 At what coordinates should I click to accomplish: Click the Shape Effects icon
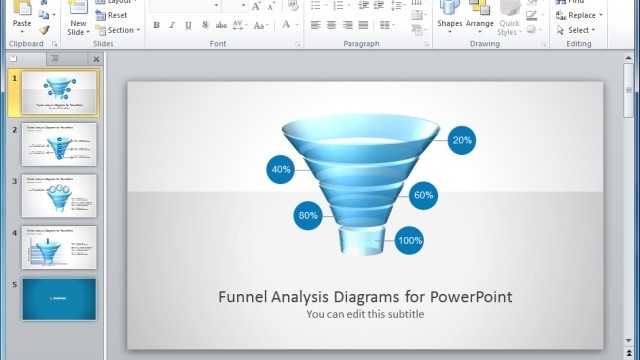531,29
